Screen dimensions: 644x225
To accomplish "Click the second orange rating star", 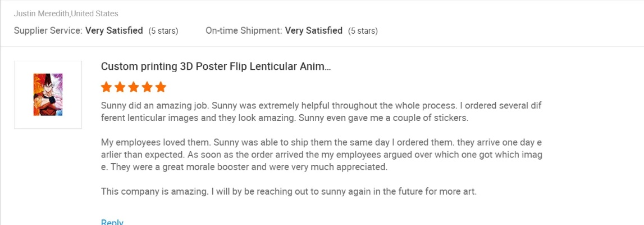I will click(x=120, y=87).
